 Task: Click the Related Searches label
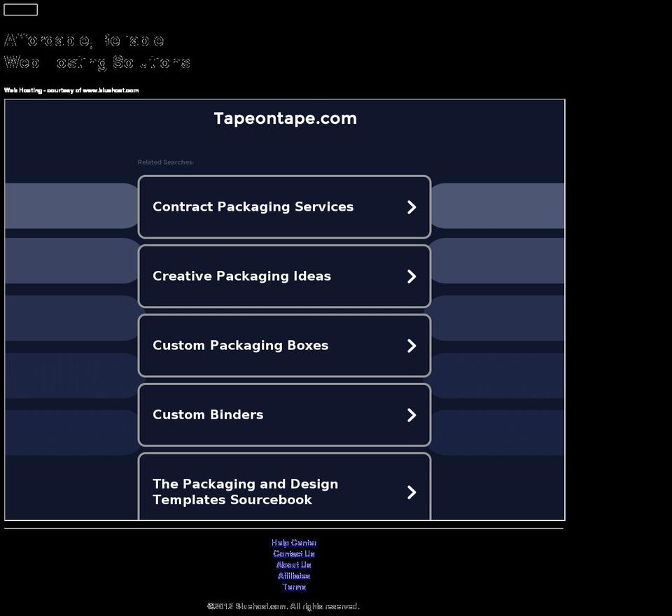[166, 162]
